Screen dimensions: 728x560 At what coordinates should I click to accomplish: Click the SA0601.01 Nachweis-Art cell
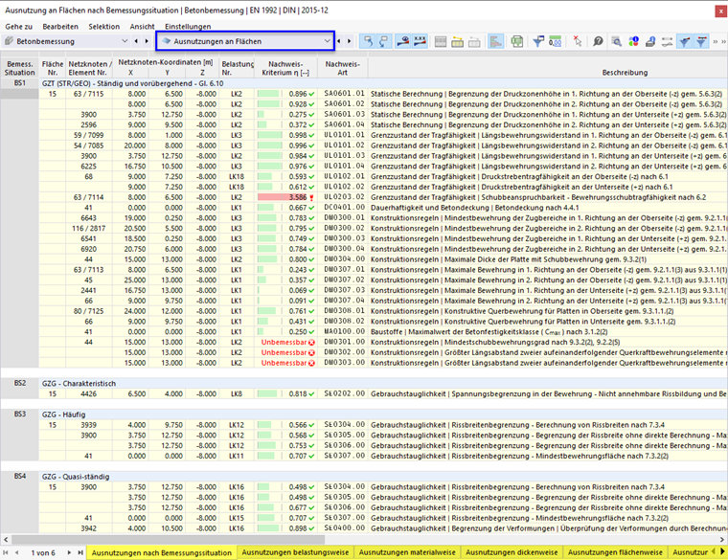(x=344, y=94)
